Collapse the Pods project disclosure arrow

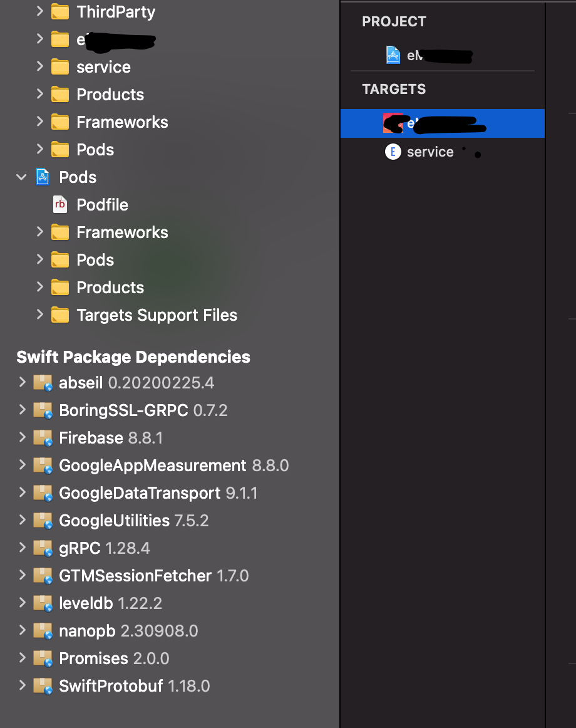tap(22, 177)
